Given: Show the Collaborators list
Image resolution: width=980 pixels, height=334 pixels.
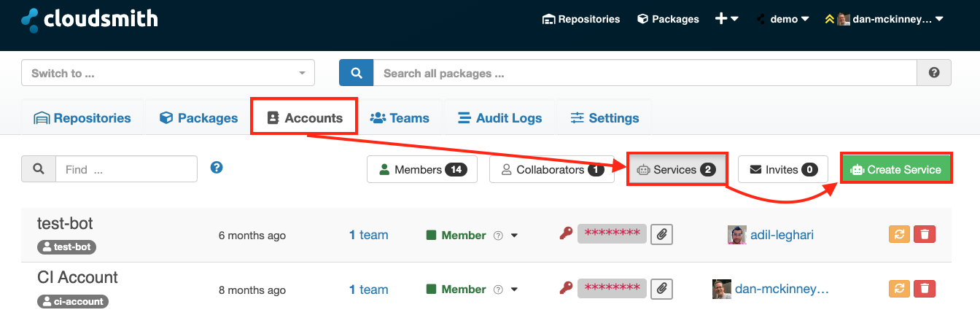Looking at the screenshot, I should point(552,169).
